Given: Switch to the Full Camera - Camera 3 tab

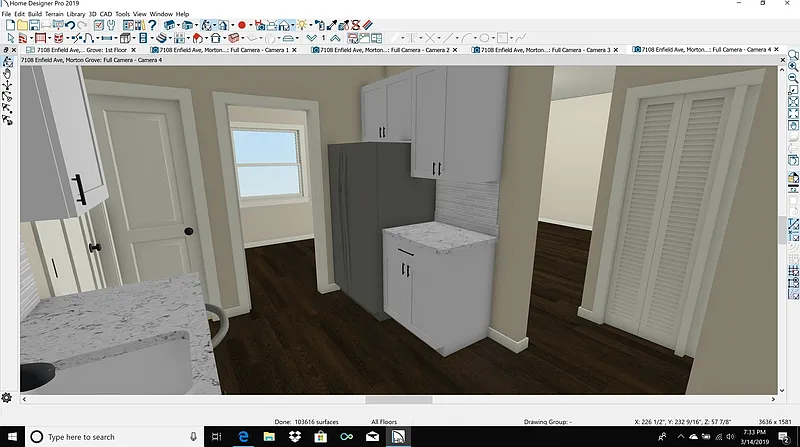Looking at the screenshot, I should [x=540, y=49].
